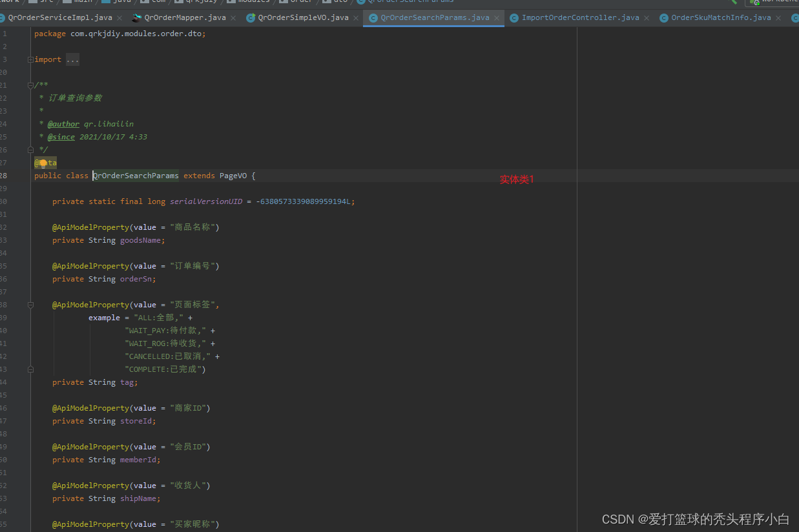Click the OrderSkuMatchInfo.java tab class icon
Image resolution: width=799 pixels, height=532 pixels.
pos(664,18)
